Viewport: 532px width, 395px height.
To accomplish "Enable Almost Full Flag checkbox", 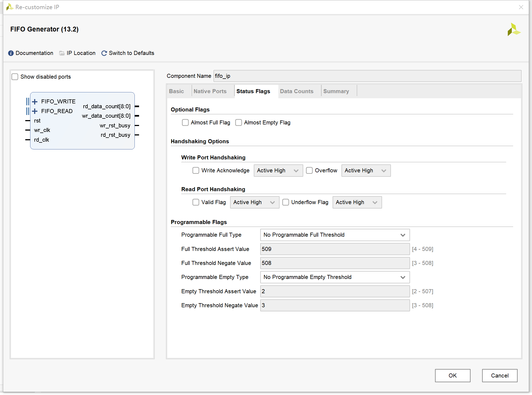I will [185, 123].
